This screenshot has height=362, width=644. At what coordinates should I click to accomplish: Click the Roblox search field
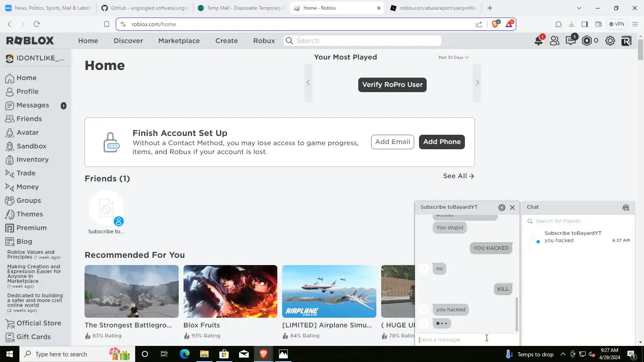coord(363,41)
